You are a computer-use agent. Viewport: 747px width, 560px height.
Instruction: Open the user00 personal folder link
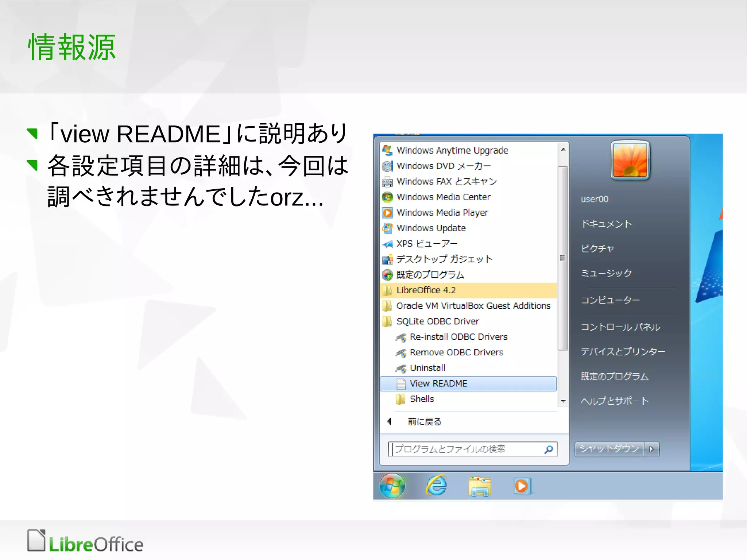595,199
